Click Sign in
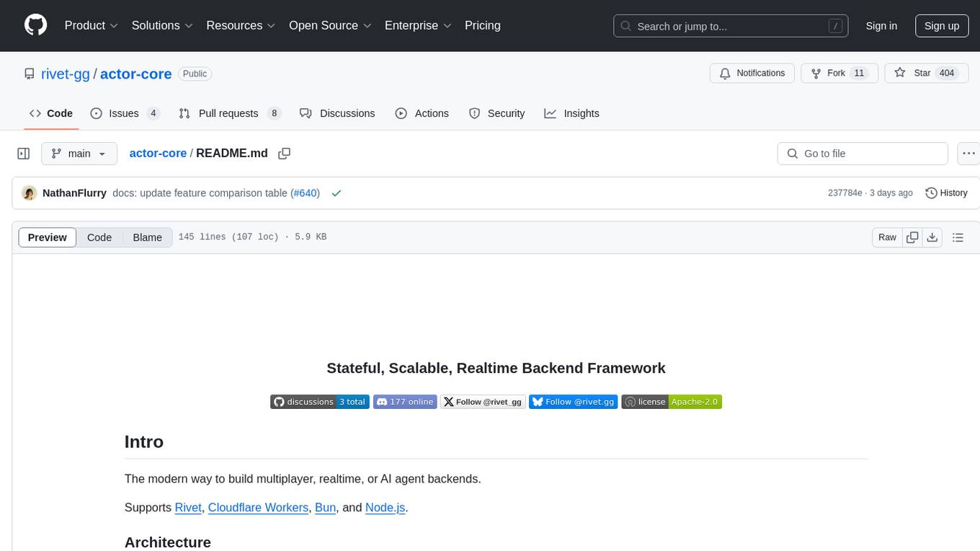980x551 pixels. [881, 26]
